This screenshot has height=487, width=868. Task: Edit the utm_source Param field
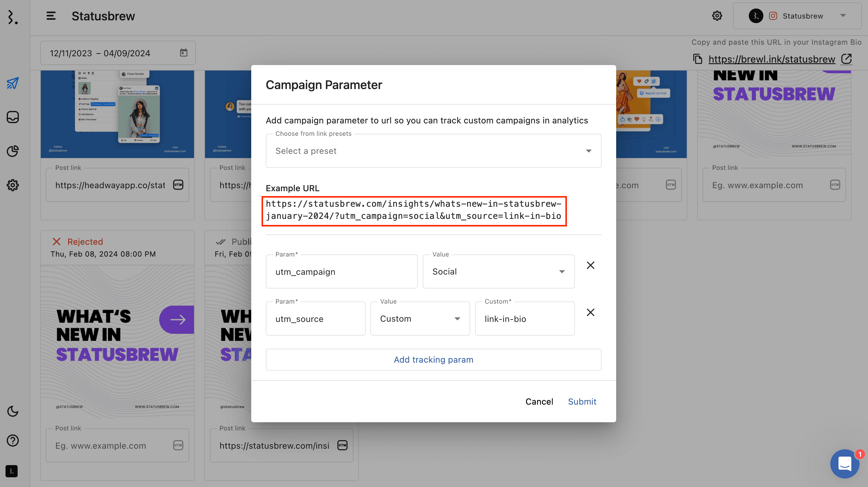(x=315, y=319)
